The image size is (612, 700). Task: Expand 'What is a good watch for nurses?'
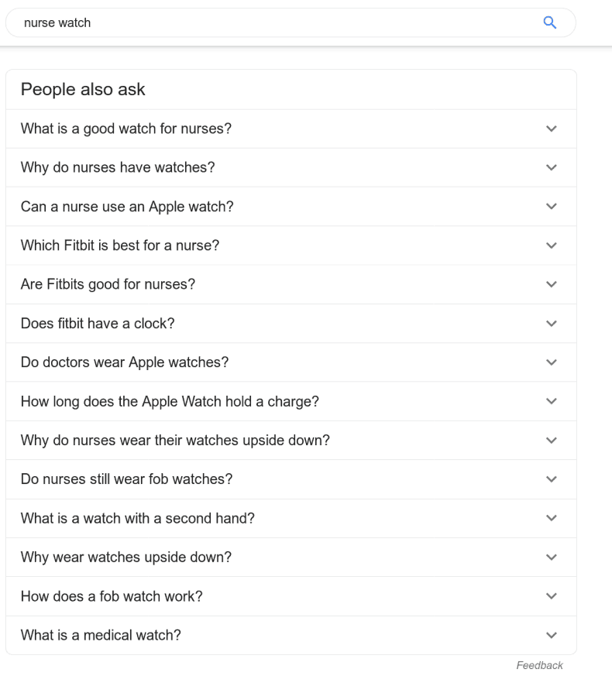[126, 129]
